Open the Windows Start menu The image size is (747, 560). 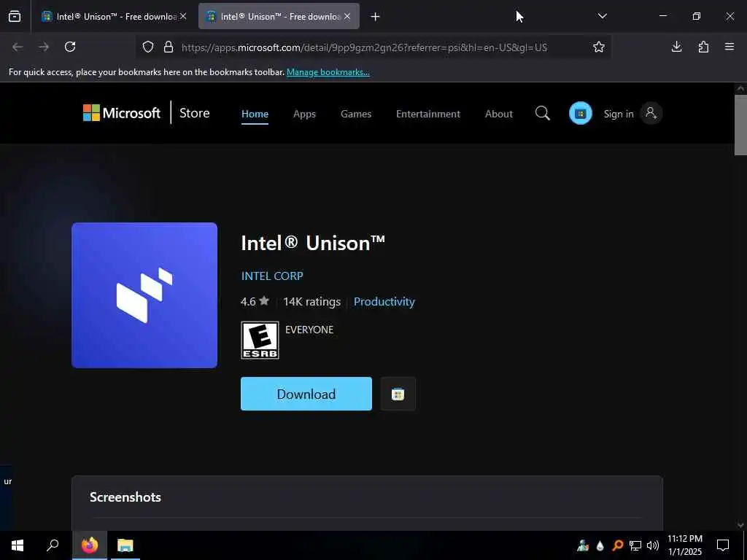(18, 545)
